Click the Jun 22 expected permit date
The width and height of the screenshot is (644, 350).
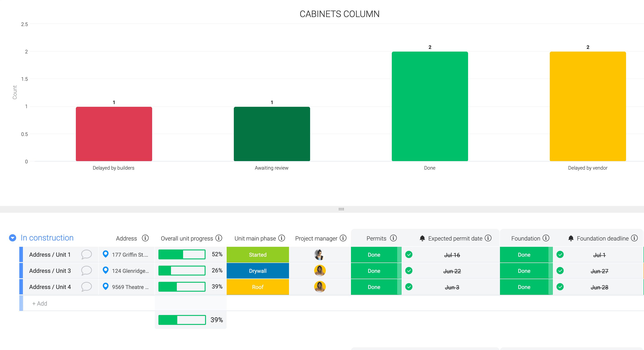[452, 271]
